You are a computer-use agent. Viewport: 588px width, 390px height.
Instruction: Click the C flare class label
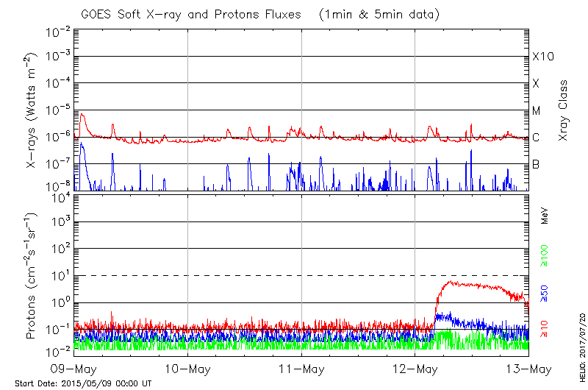537,138
